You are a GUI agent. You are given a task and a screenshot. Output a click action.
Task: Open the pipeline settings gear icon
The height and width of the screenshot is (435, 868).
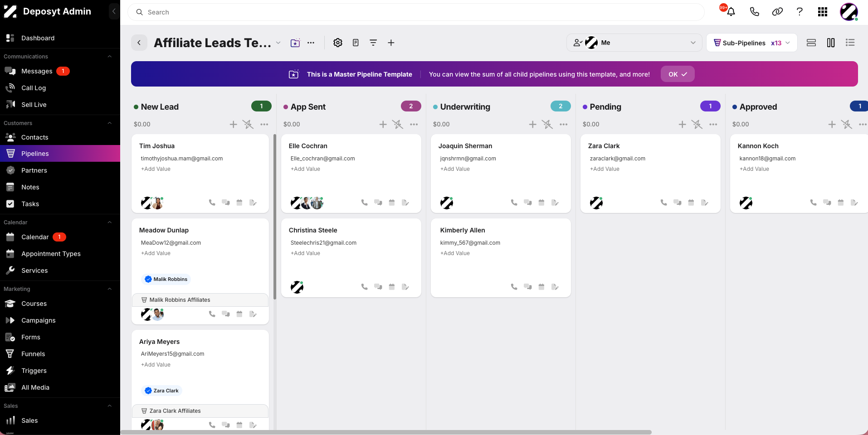click(338, 43)
